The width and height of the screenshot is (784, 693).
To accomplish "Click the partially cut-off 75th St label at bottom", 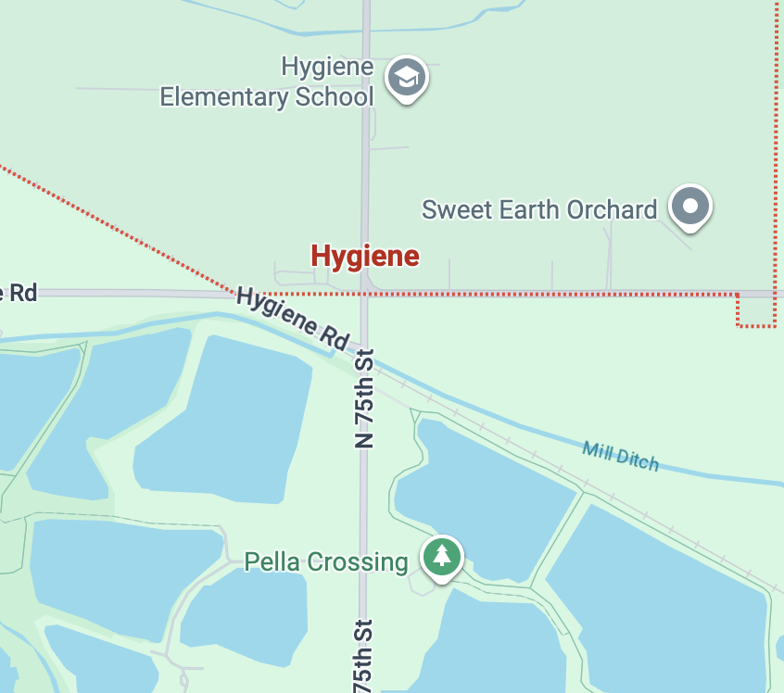I will click(x=363, y=656).
